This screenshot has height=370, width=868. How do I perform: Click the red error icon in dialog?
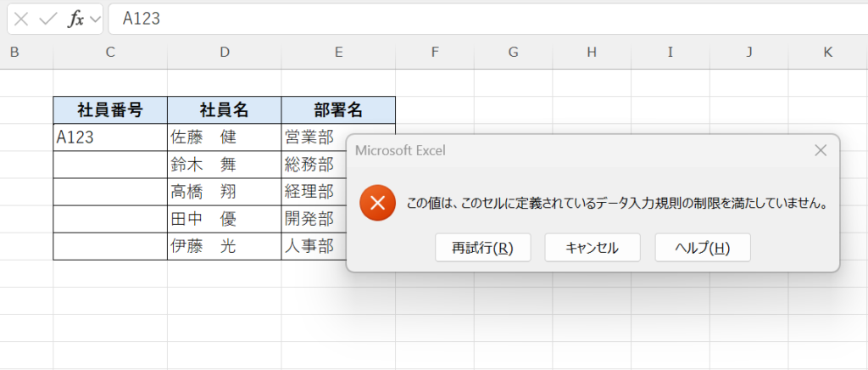coord(378,204)
